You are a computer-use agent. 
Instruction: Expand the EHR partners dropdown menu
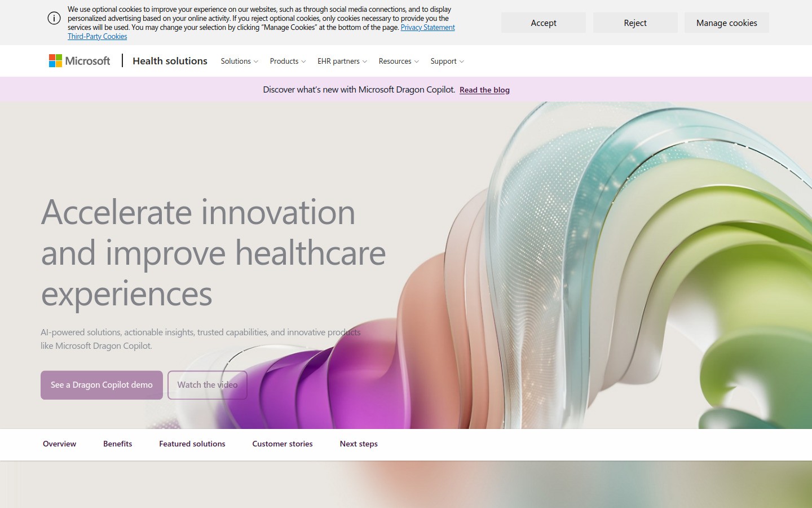tap(342, 61)
